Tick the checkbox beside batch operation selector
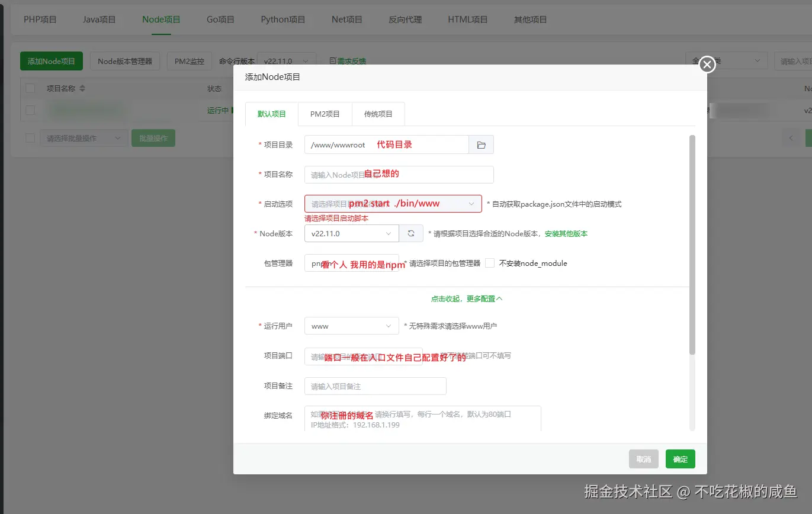The height and width of the screenshot is (514, 812). [30, 138]
